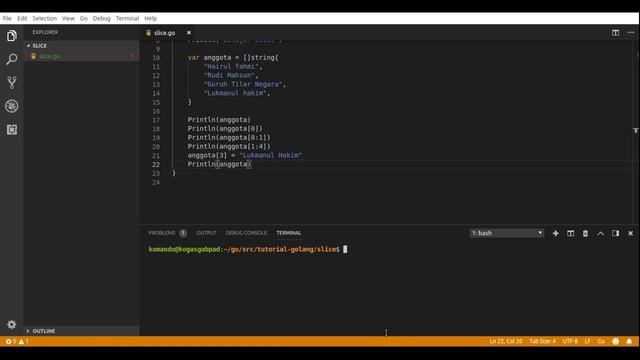Screen dimensions: 640x360
Task: Open the Edit menu
Action: [22, 18]
